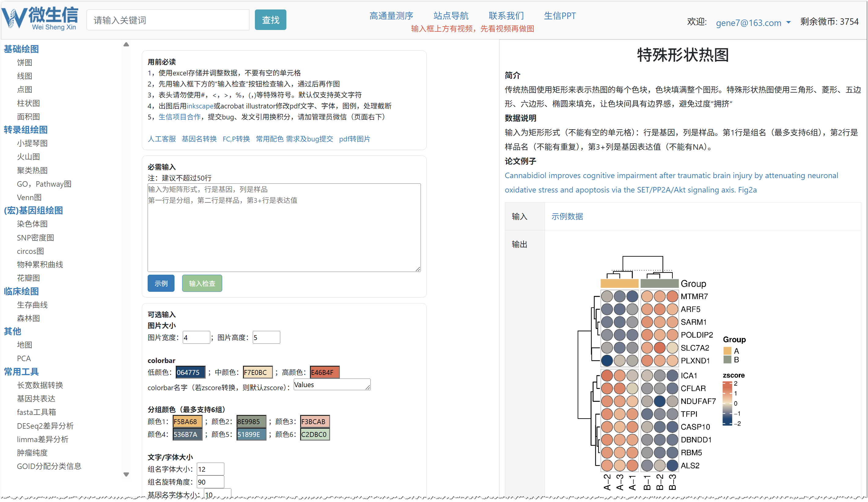Open the 示例数据 sample data link

click(567, 217)
